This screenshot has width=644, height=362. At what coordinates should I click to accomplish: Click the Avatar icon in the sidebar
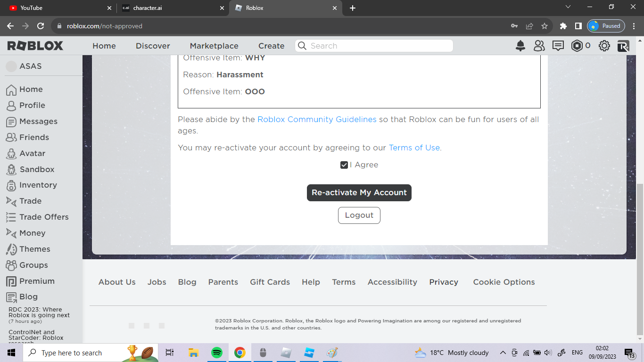pyautogui.click(x=11, y=154)
